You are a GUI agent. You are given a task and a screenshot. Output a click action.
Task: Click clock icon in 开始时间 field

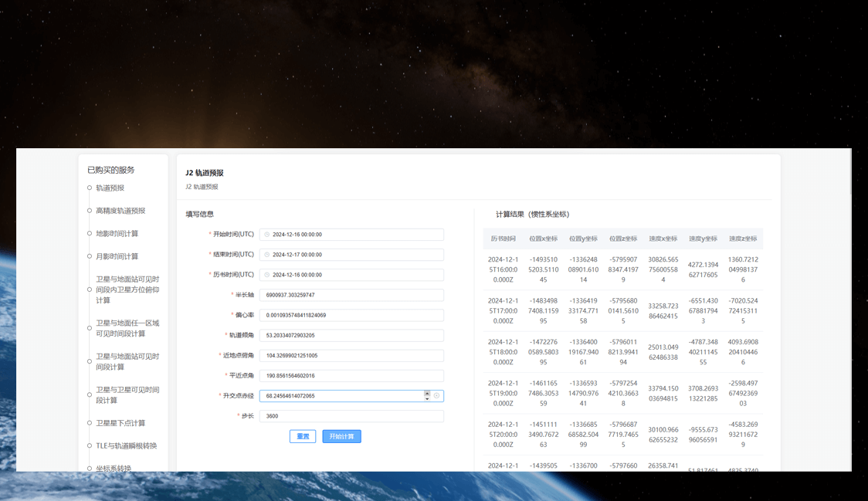click(x=267, y=235)
